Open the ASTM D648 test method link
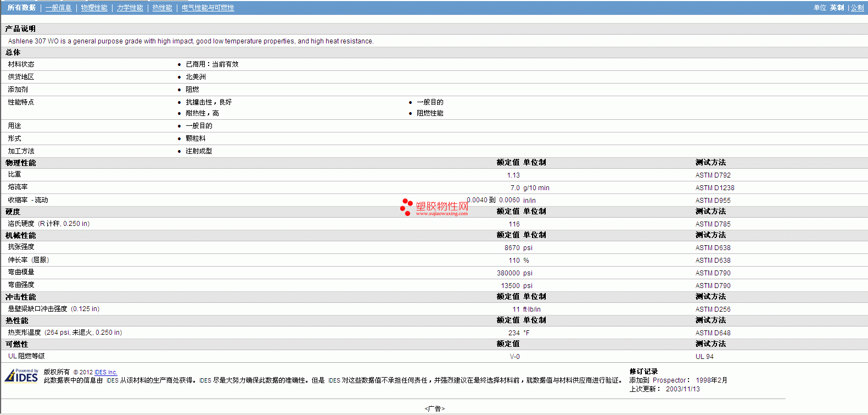 (x=713, y=333)
